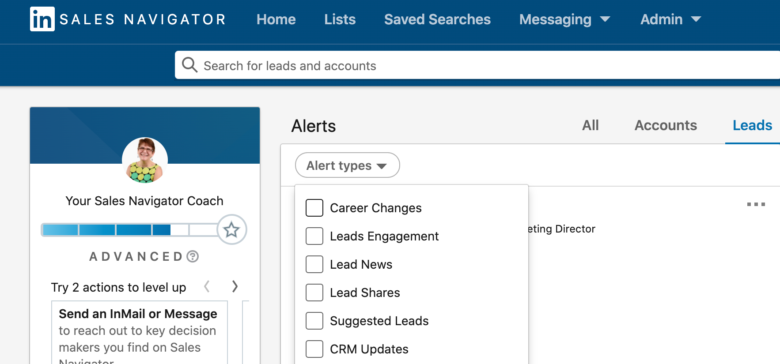
Task: Click the search magnifier icon
Action: coord(190,65)
